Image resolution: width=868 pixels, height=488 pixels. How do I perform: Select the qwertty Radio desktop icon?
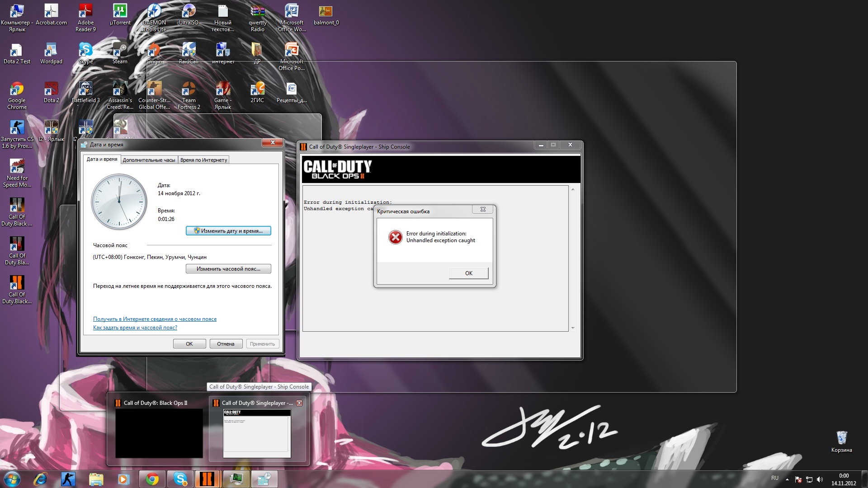pos(257,18)
